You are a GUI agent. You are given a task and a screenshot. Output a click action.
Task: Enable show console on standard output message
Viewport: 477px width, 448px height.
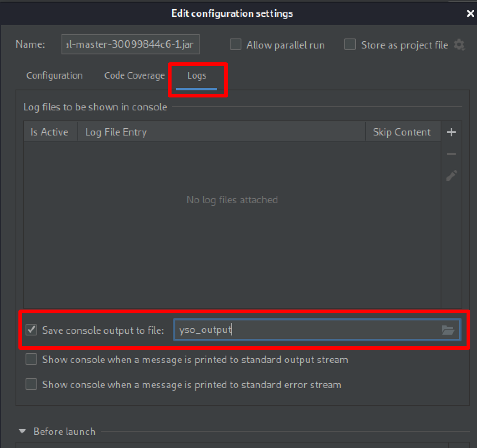click(x=31, y=359)
